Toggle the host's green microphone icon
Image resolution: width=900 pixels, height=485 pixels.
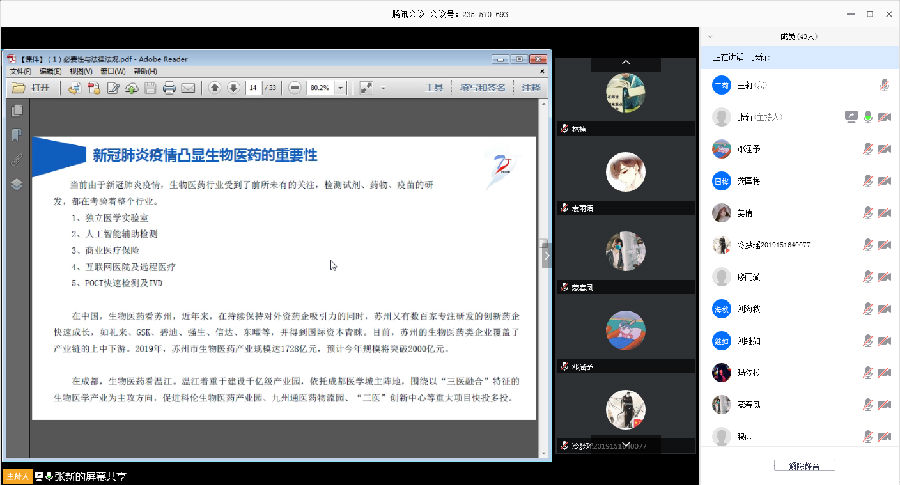point(868,117)
